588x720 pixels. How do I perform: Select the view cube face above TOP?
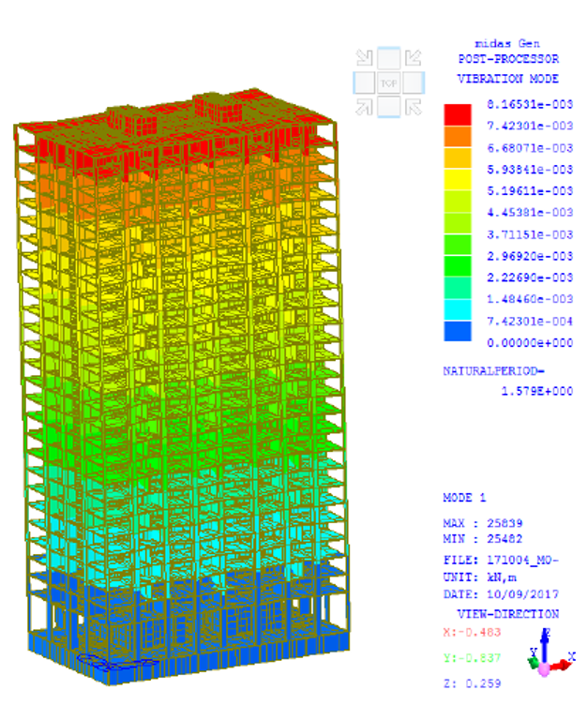[389, 58]
